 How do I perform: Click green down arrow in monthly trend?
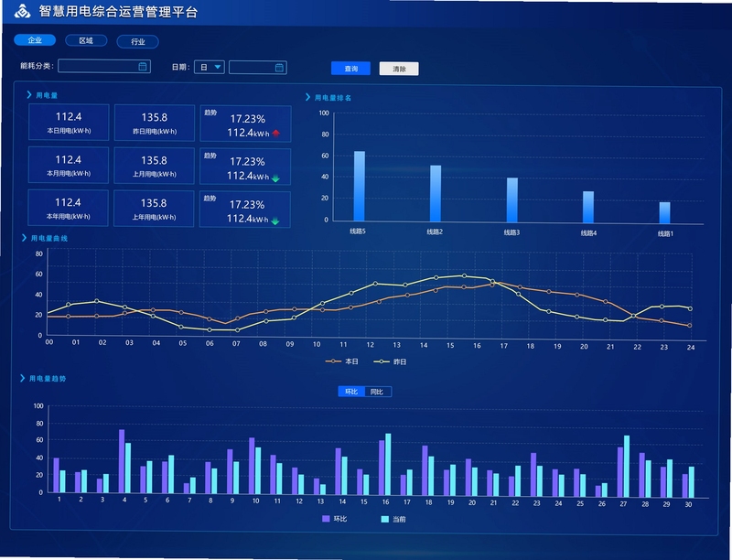[x=275, y=178]
